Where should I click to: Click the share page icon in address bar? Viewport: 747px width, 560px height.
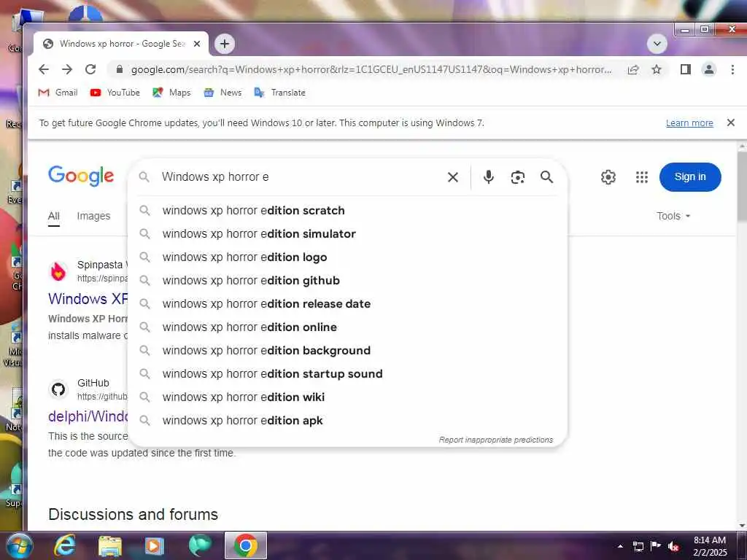coord(633,69)
